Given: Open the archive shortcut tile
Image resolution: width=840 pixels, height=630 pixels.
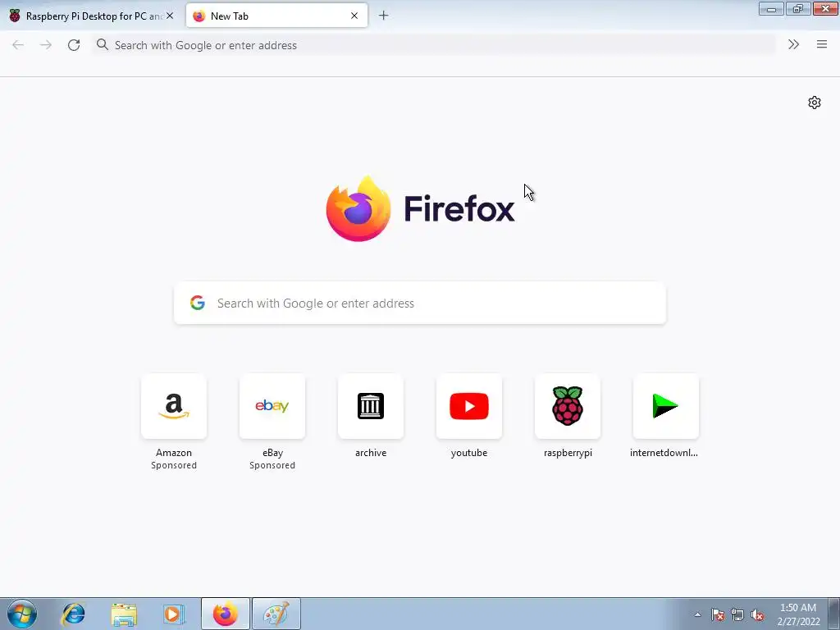Looking at the screenshot, I should 371,406.
